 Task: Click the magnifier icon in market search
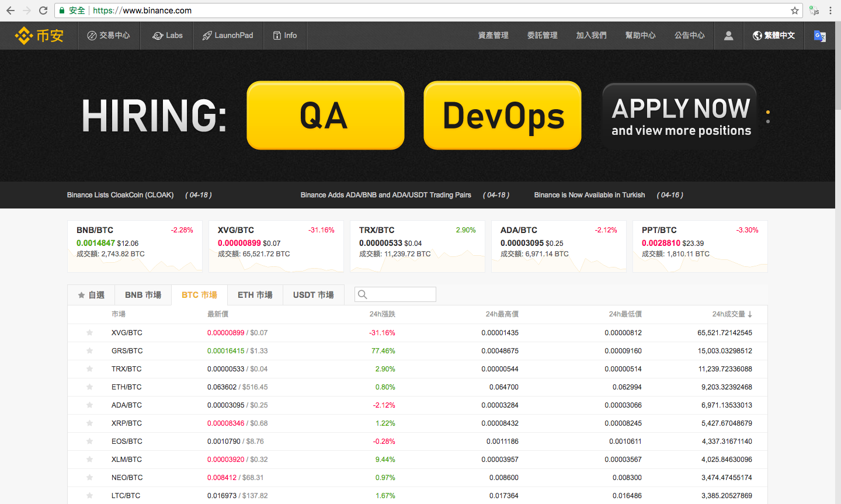click(x=363, y=295)
